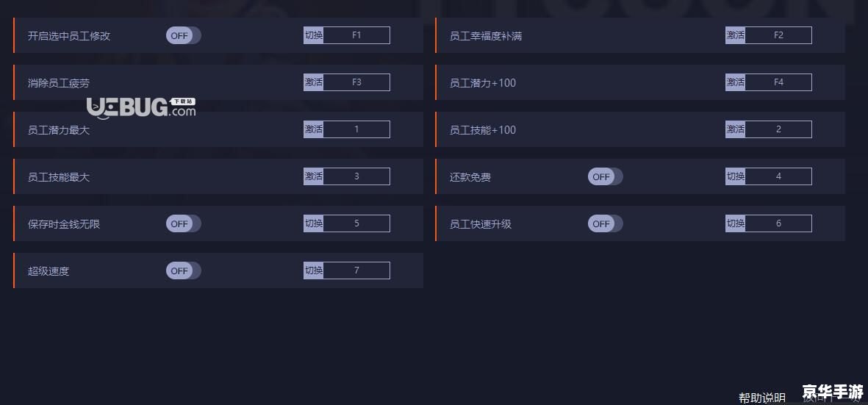The image size is (868, 405).
Task: Click the 切换 button beside 超级速度
Action: 314,270
